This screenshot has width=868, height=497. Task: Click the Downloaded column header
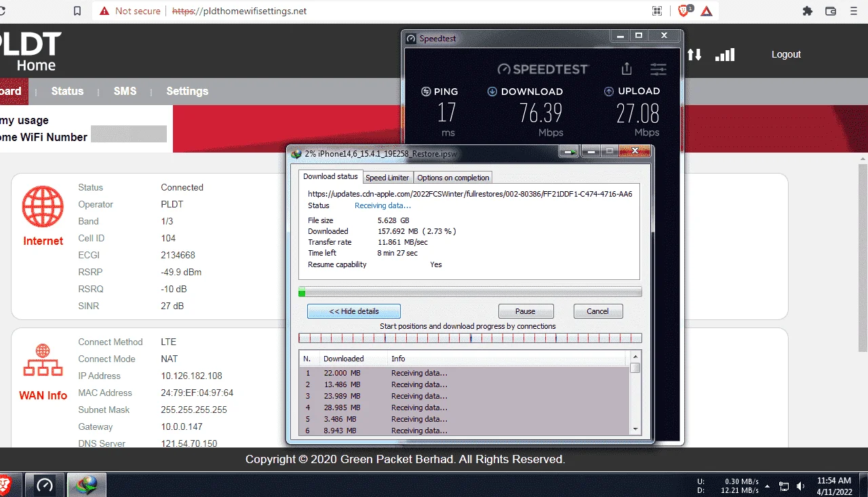pyautogui.click(x=353, y=359)
